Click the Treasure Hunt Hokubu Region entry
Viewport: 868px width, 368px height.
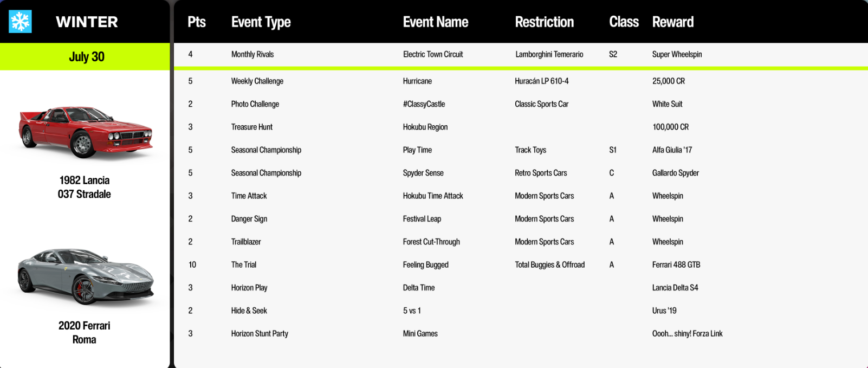[x=521, y=127]
